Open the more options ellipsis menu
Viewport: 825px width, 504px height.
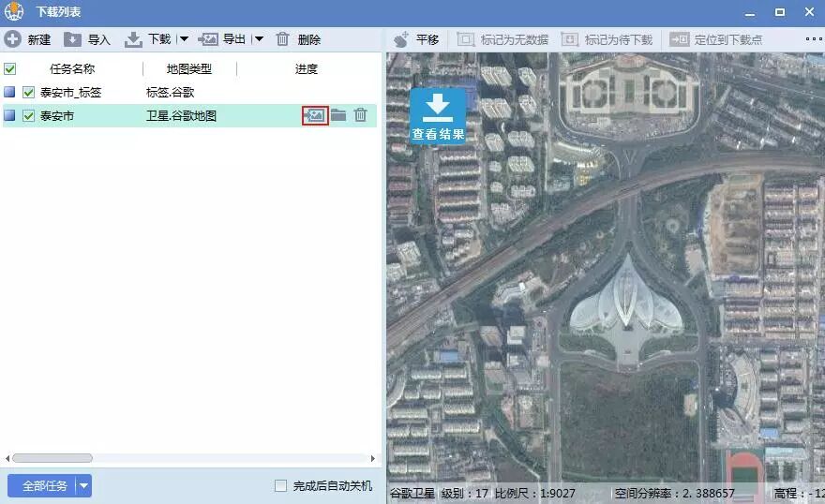[x=814, y=39]
